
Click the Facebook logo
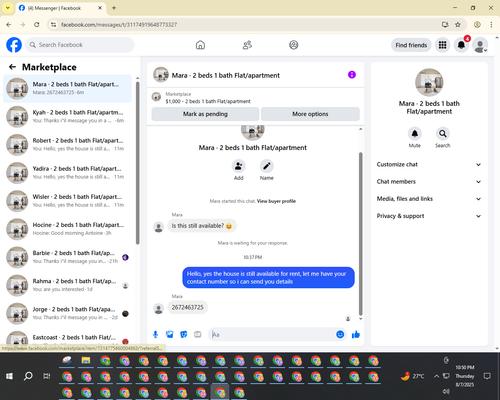[x=14, y=45]
